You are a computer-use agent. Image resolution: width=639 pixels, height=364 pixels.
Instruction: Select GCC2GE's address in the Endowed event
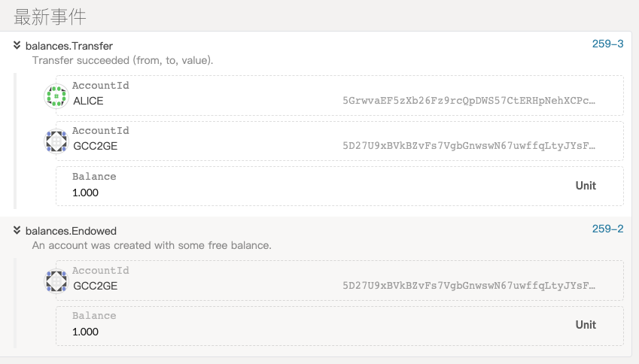[x=469, y=286]
